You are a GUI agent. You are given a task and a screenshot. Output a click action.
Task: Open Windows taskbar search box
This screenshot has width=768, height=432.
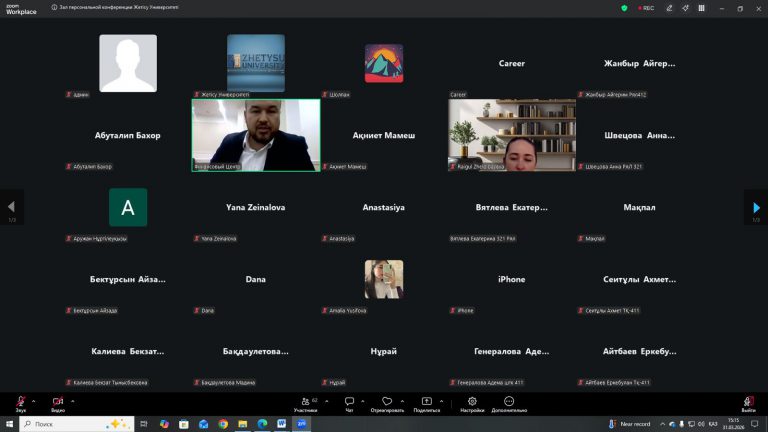click(x=72, y=424)
